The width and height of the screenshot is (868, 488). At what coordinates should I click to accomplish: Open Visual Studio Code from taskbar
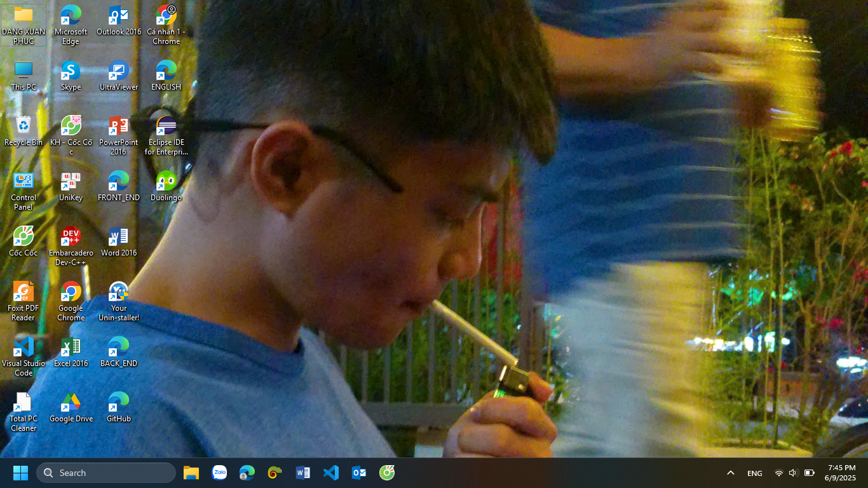pos(331,473)
